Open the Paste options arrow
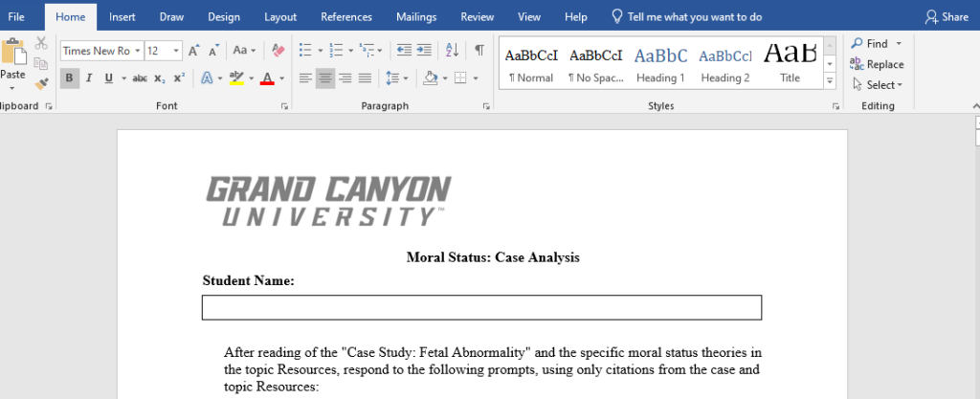Screen dimensions: 980x399 11,88
